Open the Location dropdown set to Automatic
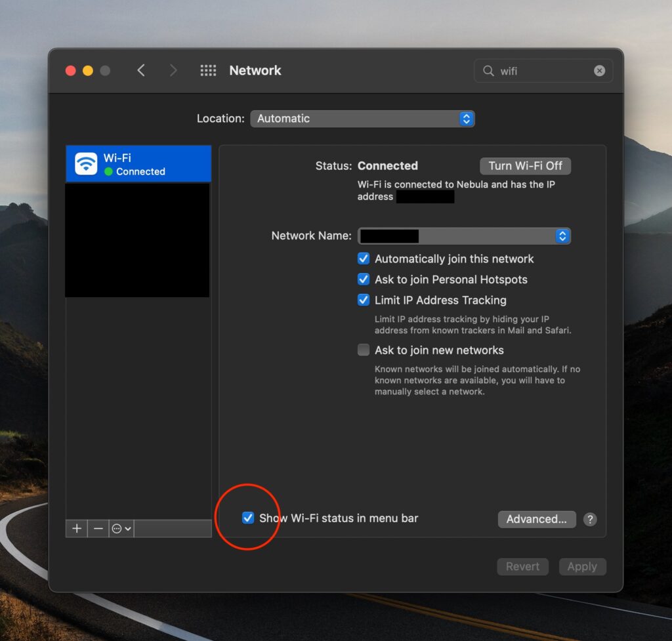Image resolution: width=672 pixels, height=641 pixels. tap(362, 119)
